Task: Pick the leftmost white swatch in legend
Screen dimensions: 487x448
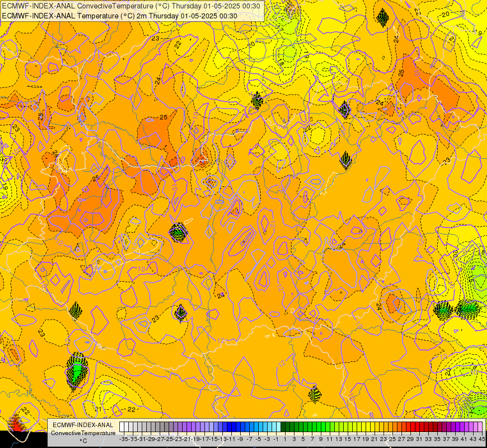Action: tap(122, 427)
